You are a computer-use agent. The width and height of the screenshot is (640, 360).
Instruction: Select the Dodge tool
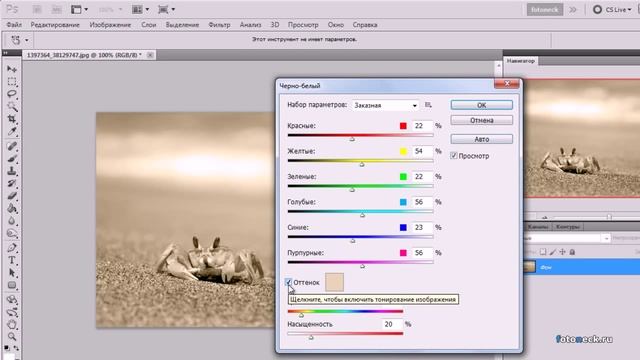(x=12, y=233)
